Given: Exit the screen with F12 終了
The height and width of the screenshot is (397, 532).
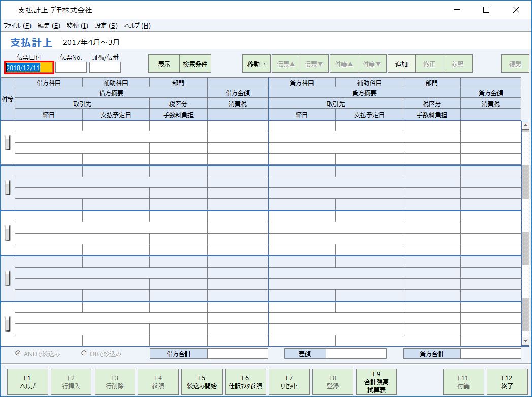Looking at the screenshot, I should click(x=507, y=381).
